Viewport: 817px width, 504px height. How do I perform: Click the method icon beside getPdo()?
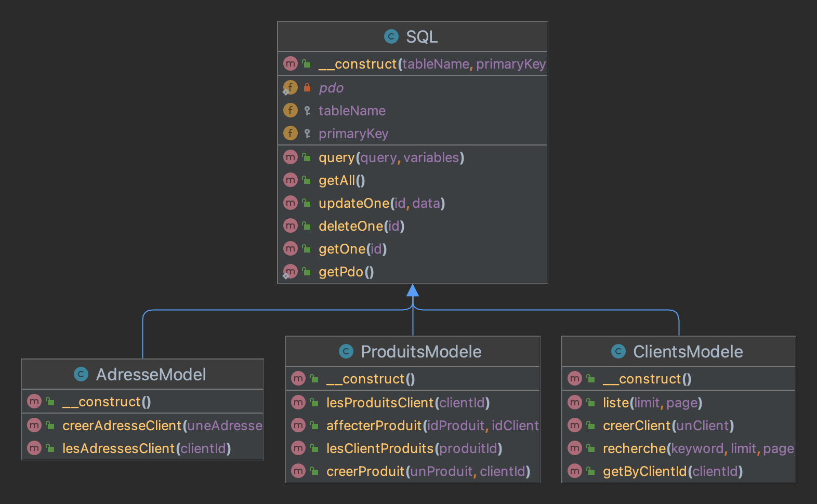tap(291, 271)
